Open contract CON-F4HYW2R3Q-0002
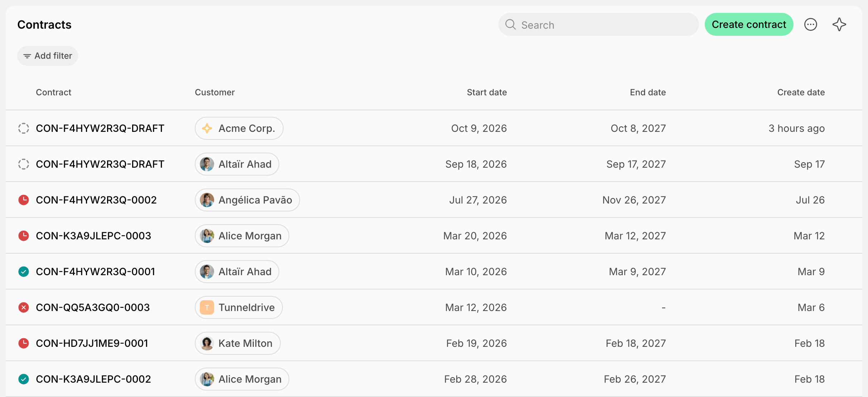Viewport: 868px width, 397px height. click(96, 200)
